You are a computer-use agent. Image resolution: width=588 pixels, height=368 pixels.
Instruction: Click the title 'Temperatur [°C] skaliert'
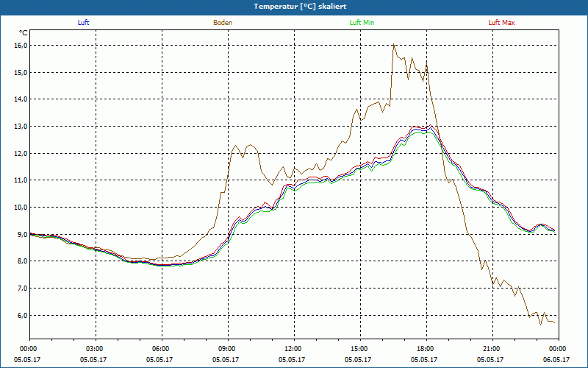pos(300,7)
